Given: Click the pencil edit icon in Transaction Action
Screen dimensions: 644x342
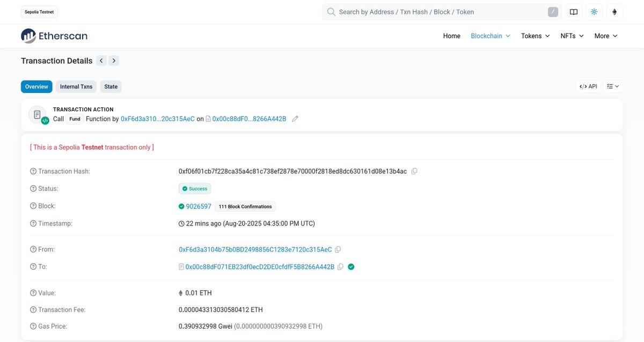Looking at the screenshot, I should [x=295, y=119].
